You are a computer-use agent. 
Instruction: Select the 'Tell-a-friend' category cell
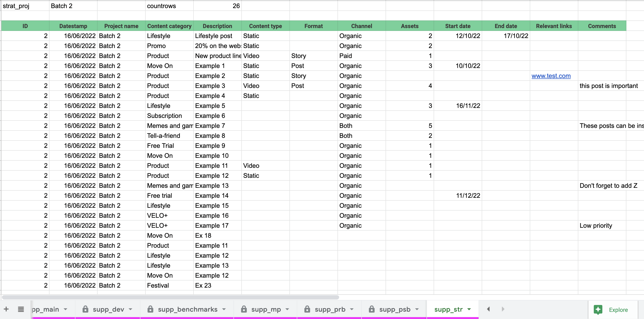coord(169,136)
